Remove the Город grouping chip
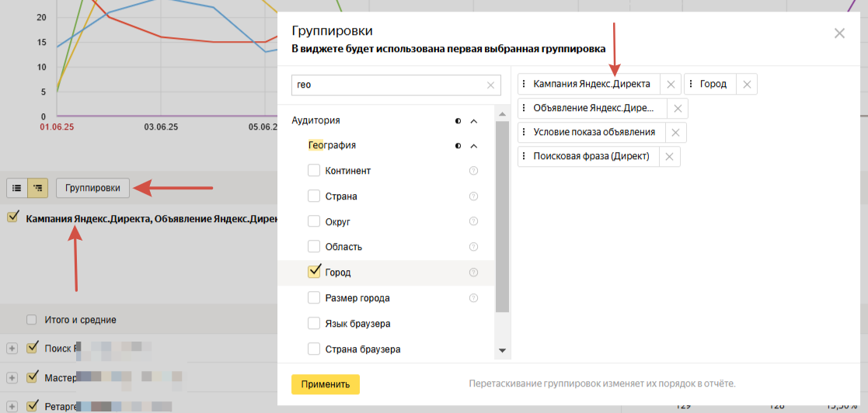Image resolution: width=868 pixels, height=413 pixels. [746, 85]
